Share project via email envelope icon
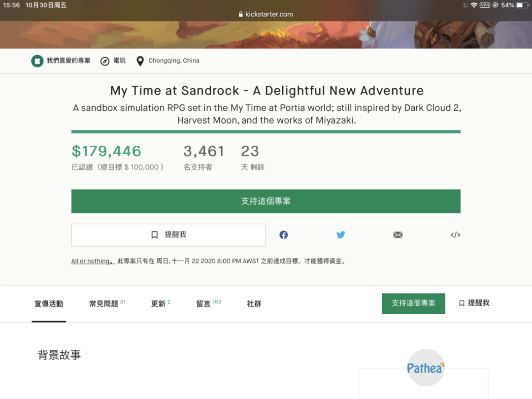This screenshot has width=532, height=399. click(398, 235)
